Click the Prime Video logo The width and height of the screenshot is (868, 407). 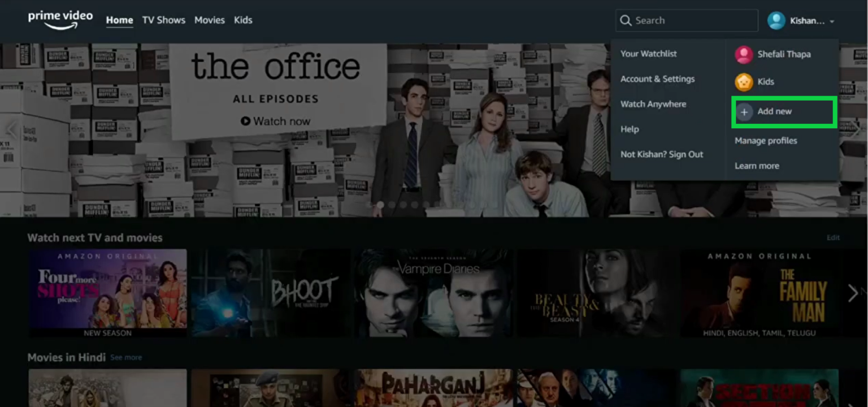[x=60, y=20]
